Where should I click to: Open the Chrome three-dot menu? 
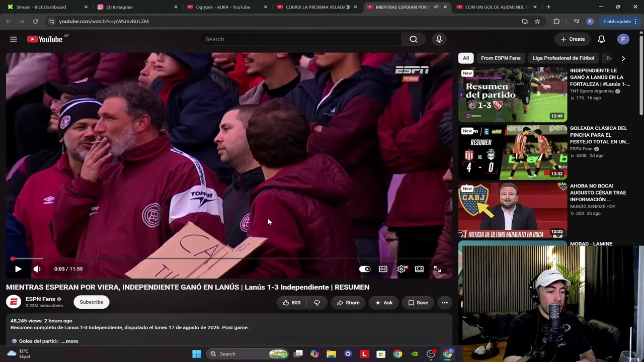[x=636, y=21]
